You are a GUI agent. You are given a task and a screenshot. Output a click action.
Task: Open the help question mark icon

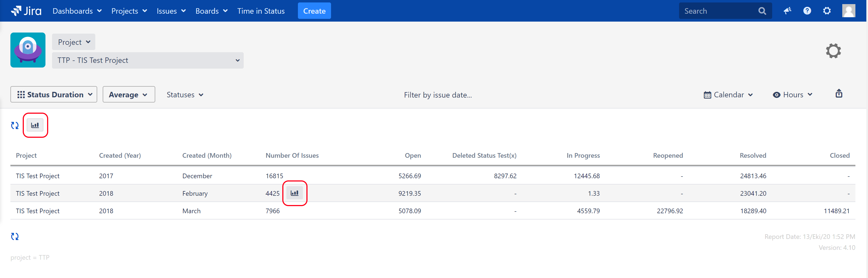807,11
